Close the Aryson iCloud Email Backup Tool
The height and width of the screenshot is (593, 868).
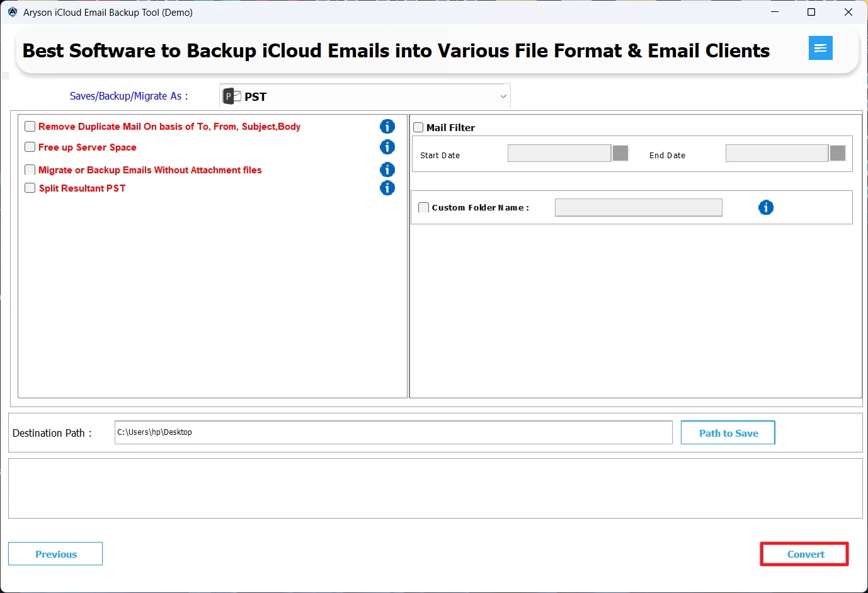point(848,12)
